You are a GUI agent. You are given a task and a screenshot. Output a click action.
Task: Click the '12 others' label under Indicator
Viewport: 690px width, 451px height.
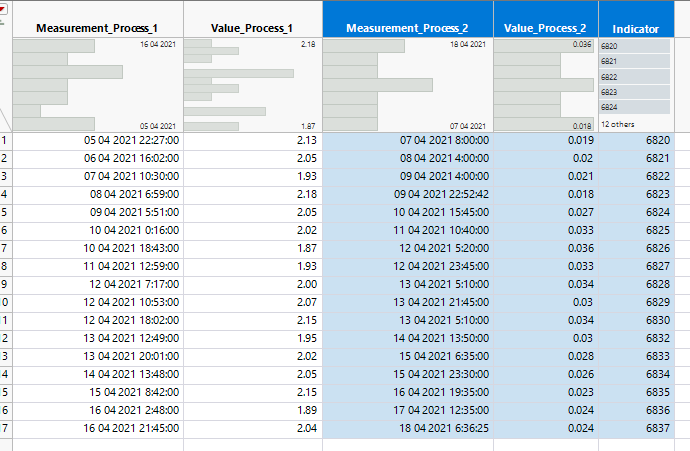[x=616, y=124]
